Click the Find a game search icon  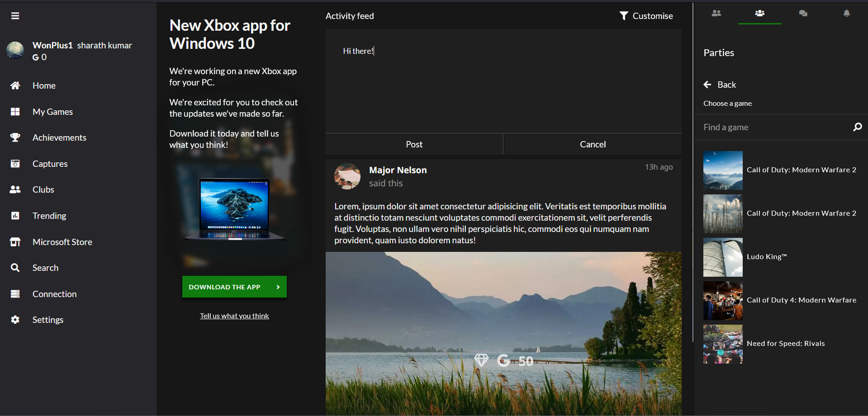tap(857, 127)
